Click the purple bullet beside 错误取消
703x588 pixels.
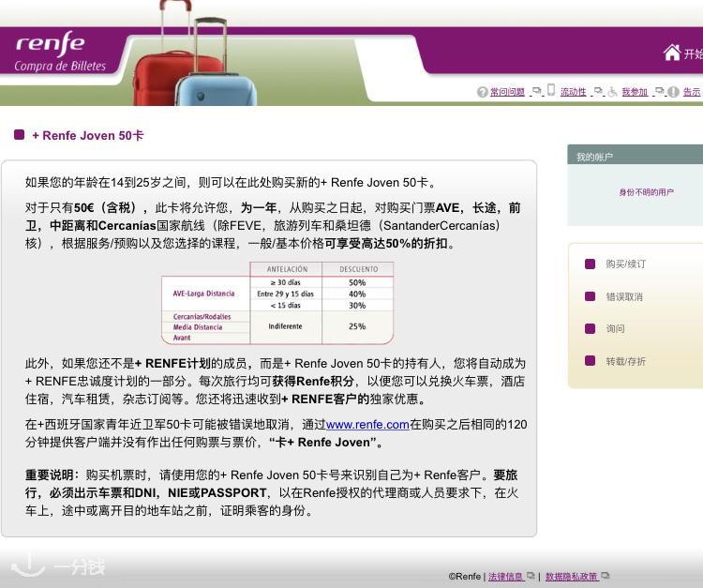pos(590,296)
